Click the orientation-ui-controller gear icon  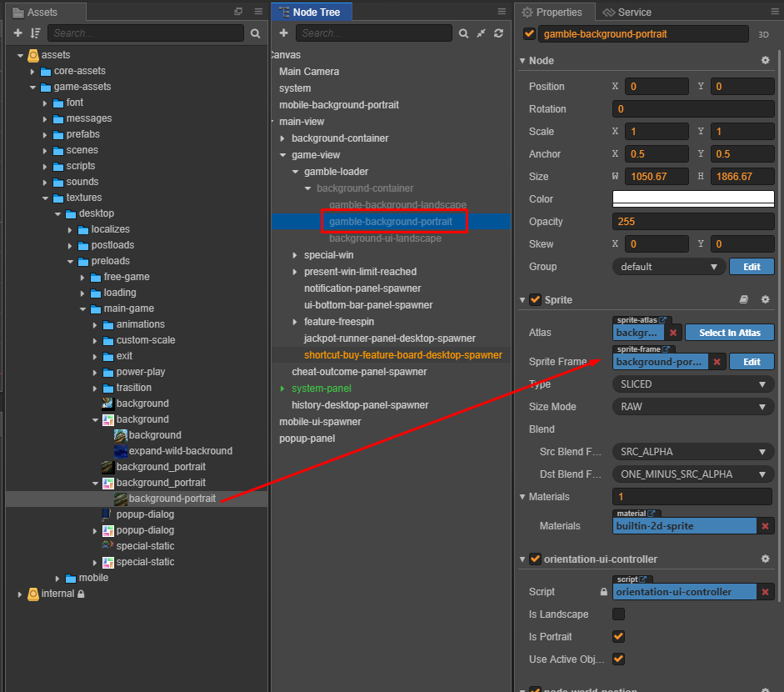click(765, 559)
